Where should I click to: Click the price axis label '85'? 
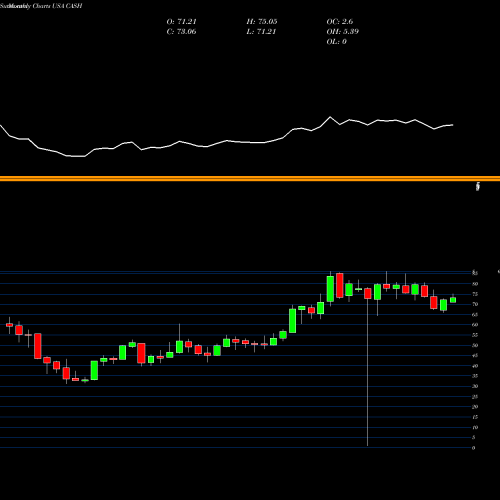475,273
